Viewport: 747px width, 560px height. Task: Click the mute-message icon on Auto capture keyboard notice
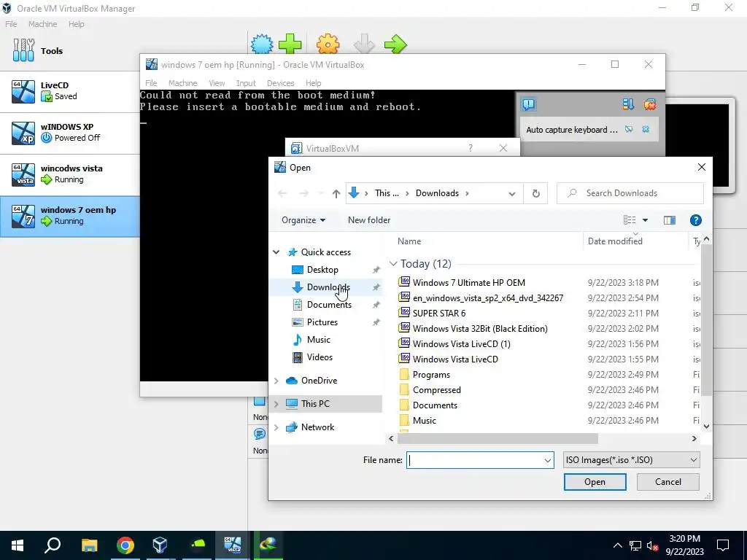pos(629,130)
